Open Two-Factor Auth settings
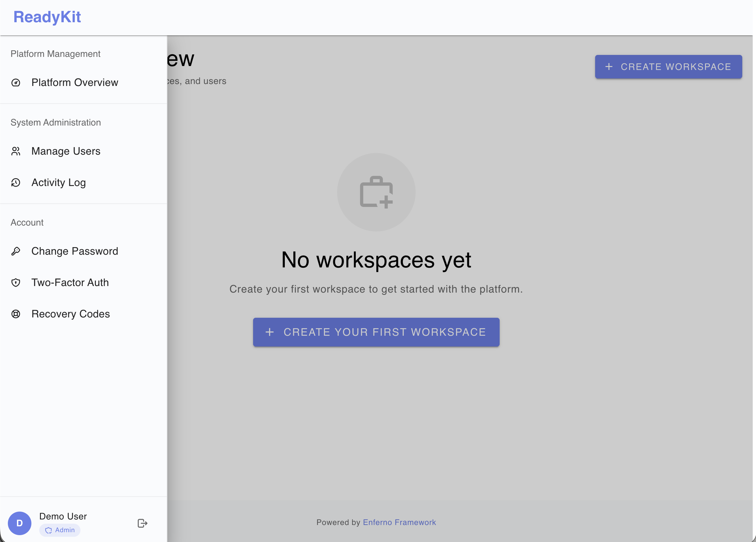756x542 pixels. (x=70, y=283)
